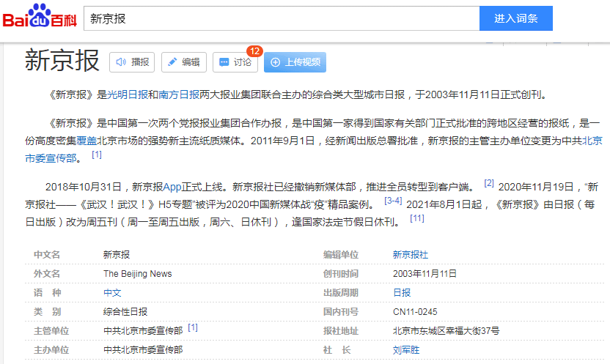Select the 中共北京市委宣传部 value in 主办单位 row
The width and height of the screenshot is (610, 364).
coord(143,349)
